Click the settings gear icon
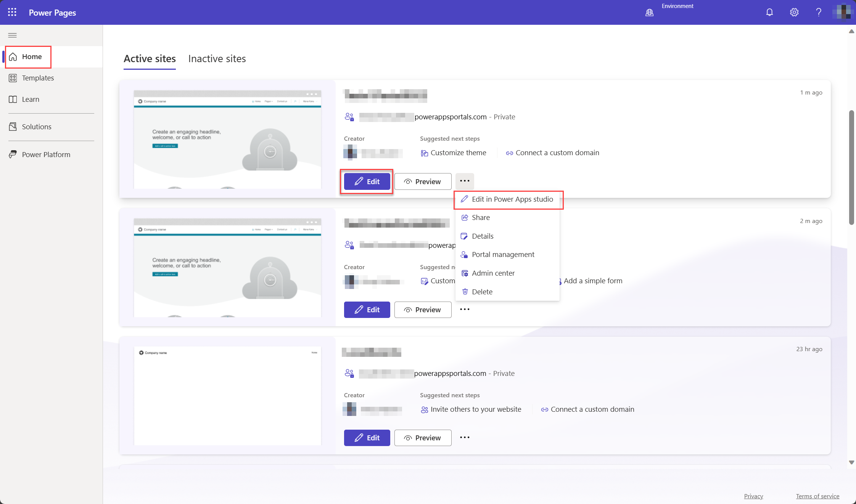 tap(793, 12)
